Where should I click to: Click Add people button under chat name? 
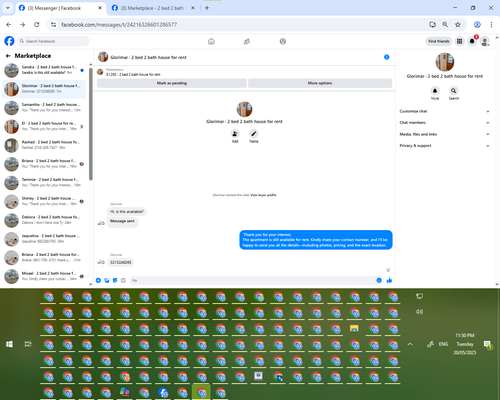pyautogui.click(x=235, y=134)
